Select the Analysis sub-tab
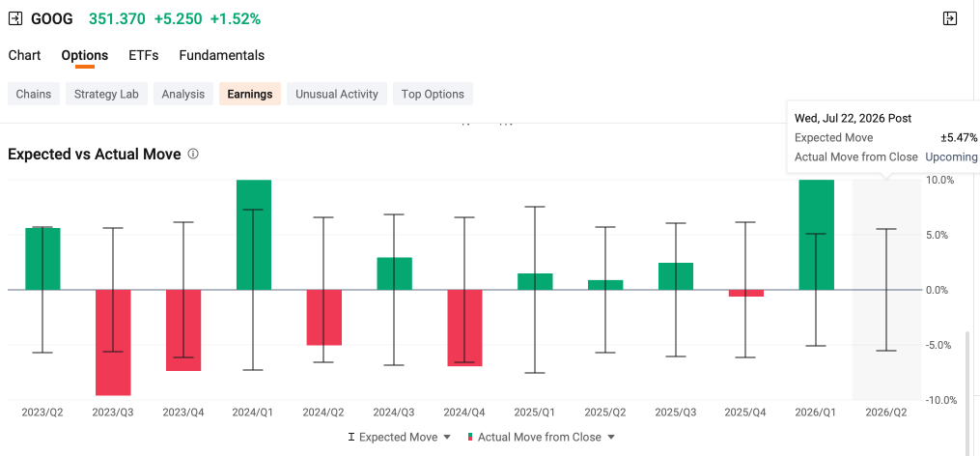 pos(183,94)
